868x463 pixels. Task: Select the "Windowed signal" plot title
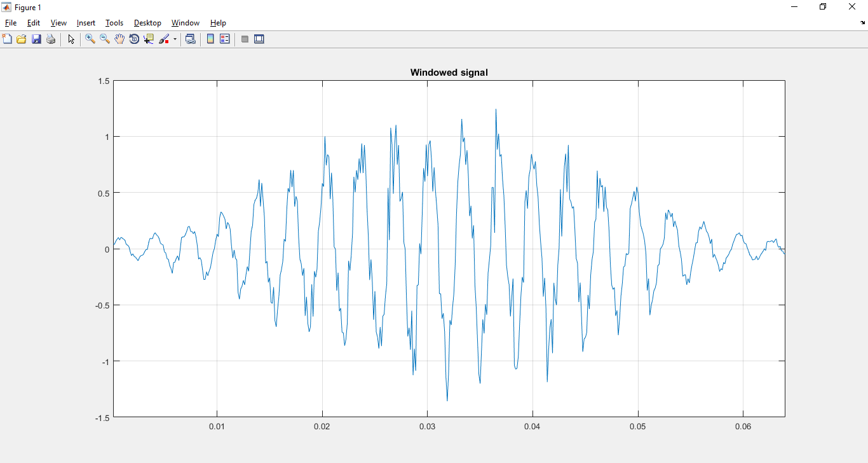click(449, 73)
